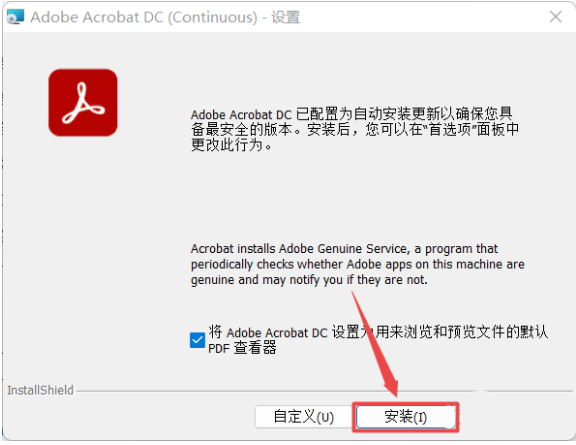Screen dimensions: 576x445
Task: Click the InstallShield label
Action: click(x=40, y=390)
